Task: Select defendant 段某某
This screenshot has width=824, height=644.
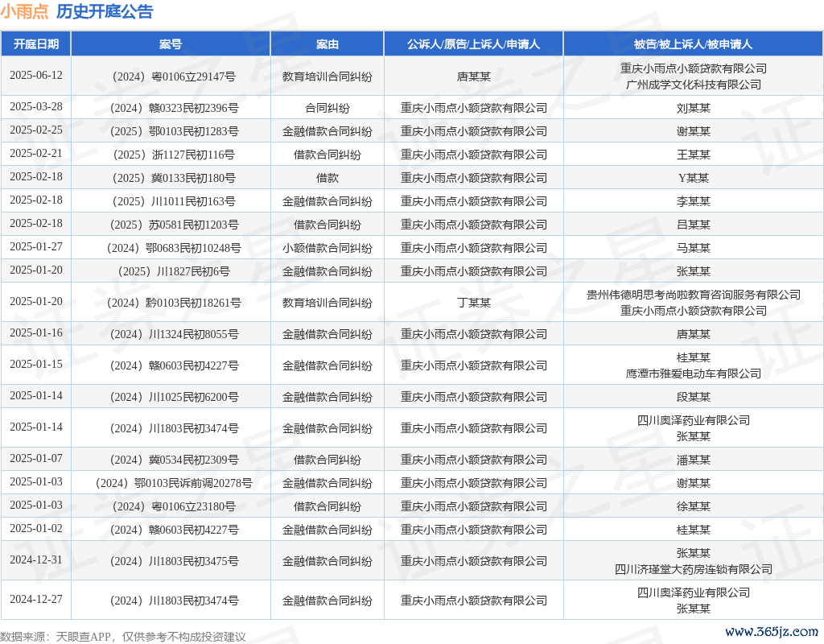Action: pyautogui.click(x=693, y=397)
